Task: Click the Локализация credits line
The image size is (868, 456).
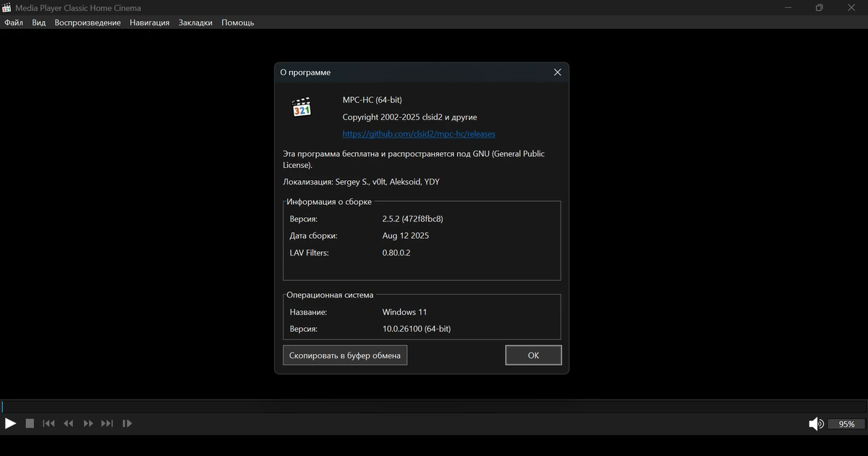Action: 361,182
